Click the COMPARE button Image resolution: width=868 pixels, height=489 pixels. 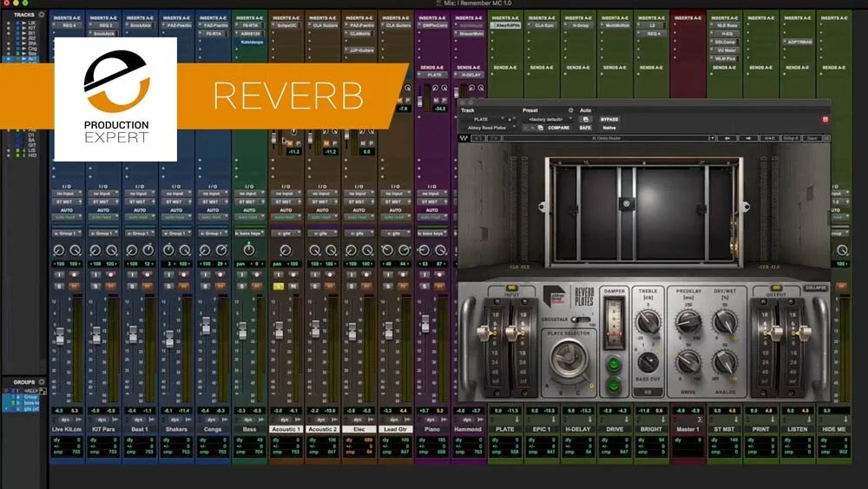[558, 128]
